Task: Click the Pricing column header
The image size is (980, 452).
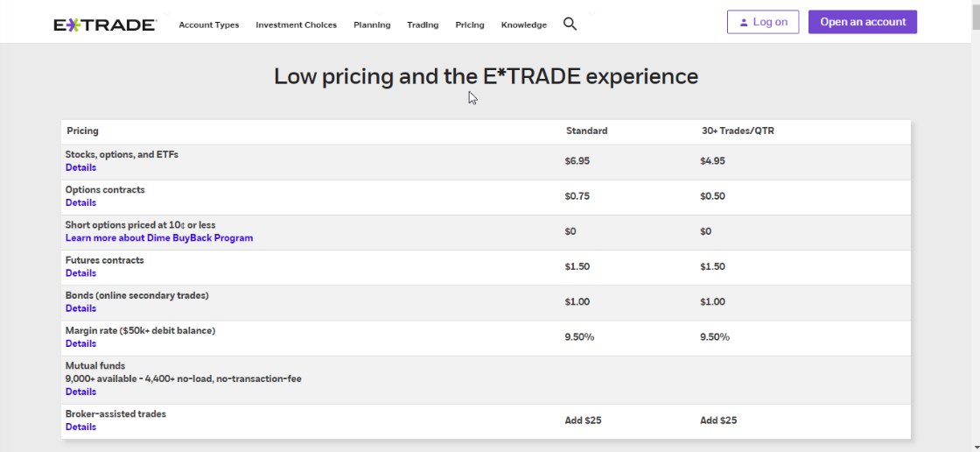Action: point(82,131)
